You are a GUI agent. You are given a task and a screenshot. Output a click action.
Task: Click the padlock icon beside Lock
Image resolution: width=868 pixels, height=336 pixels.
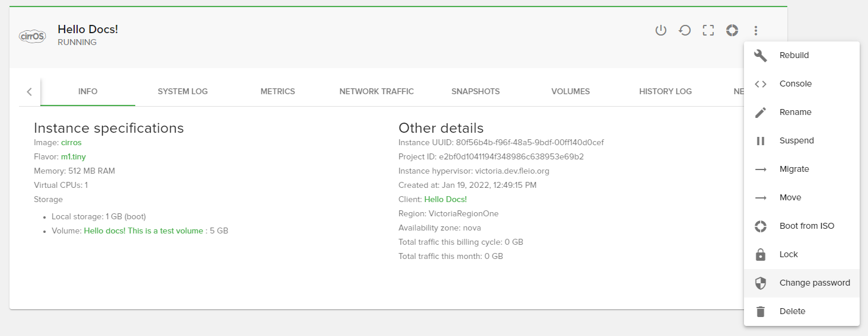click(761, 255)
